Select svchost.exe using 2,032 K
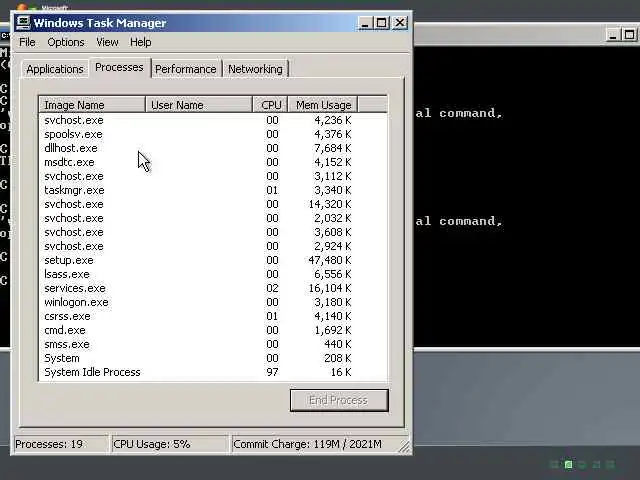Image resolution: width=640 pixels, height=480 pixels. (213, 218)
